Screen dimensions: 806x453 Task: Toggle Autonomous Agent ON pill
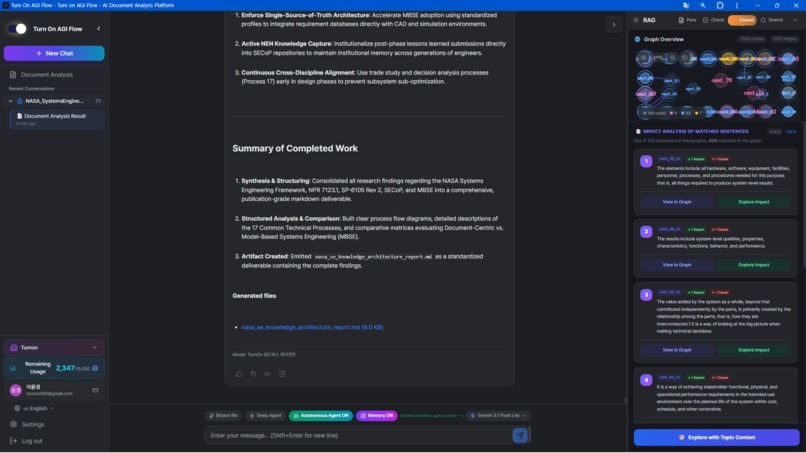[321, 415]
